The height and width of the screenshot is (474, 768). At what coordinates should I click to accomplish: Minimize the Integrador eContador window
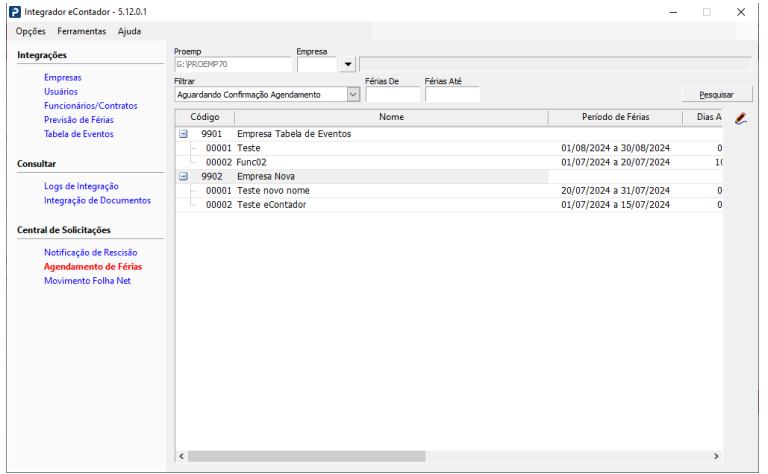pyautogui.click(x=673, y=12)
